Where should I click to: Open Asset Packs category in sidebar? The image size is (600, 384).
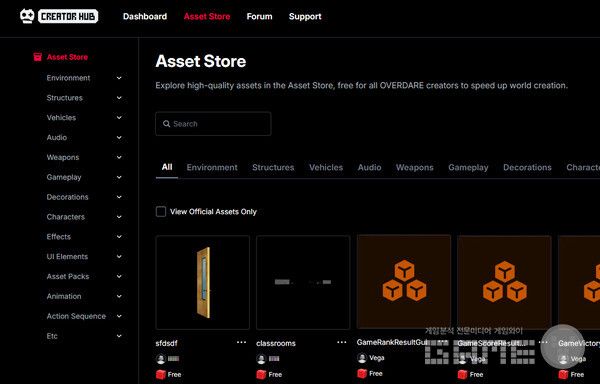68,277
